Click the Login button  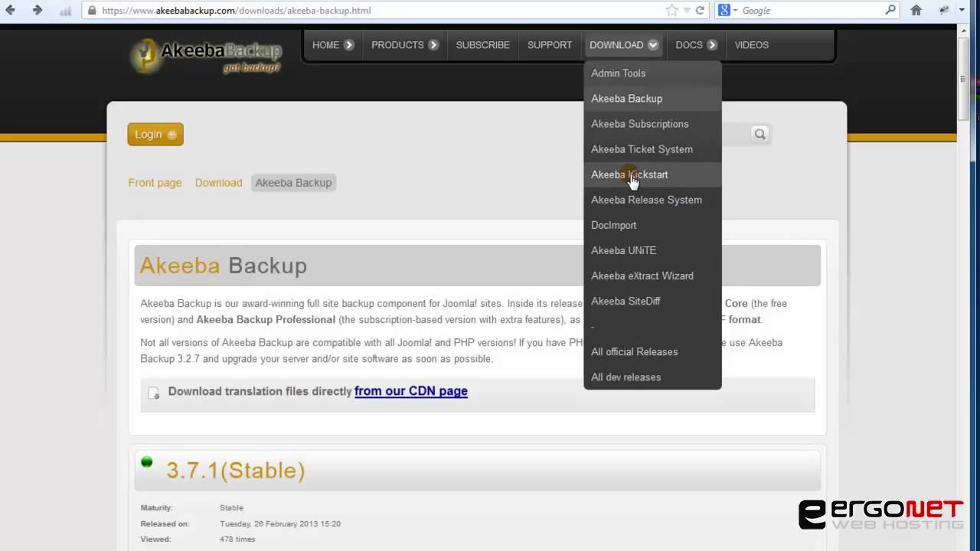pyautogui.click(x=155, y=135)
